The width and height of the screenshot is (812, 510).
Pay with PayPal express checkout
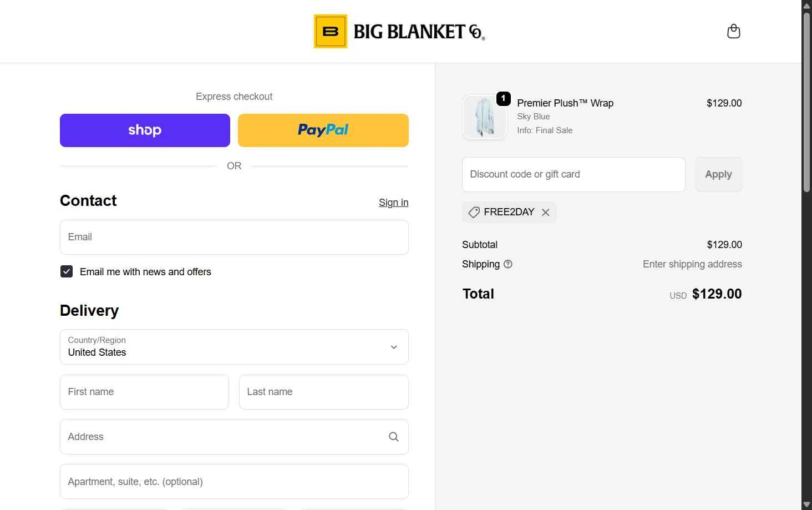click(x=323, y=130)
